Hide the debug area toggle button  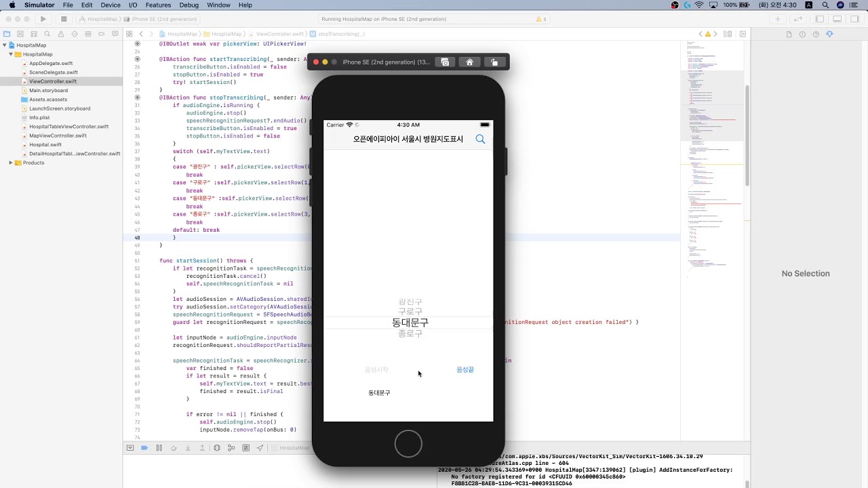tap(130, 448)
